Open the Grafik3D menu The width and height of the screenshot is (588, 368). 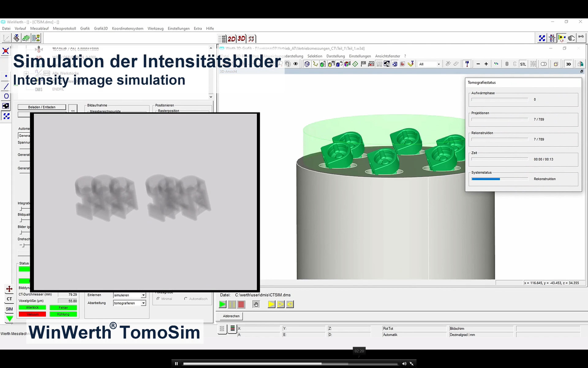pyautogui.click(x=101, y=29)
